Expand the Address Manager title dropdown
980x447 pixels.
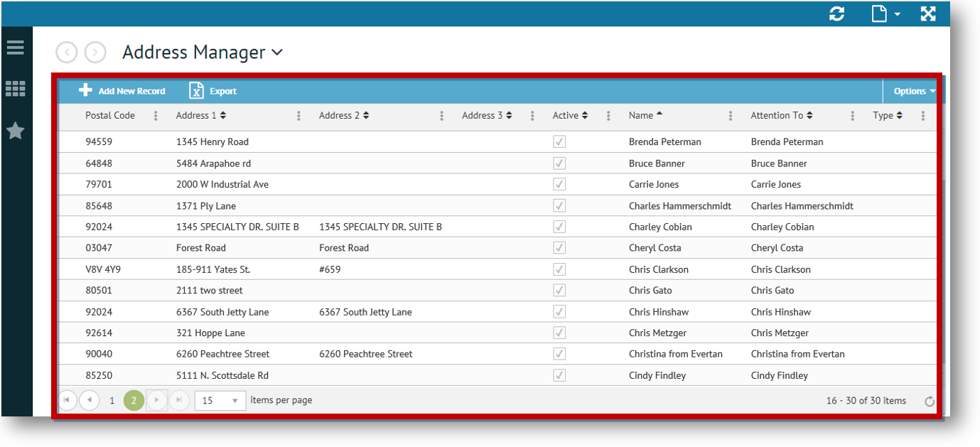277,53
